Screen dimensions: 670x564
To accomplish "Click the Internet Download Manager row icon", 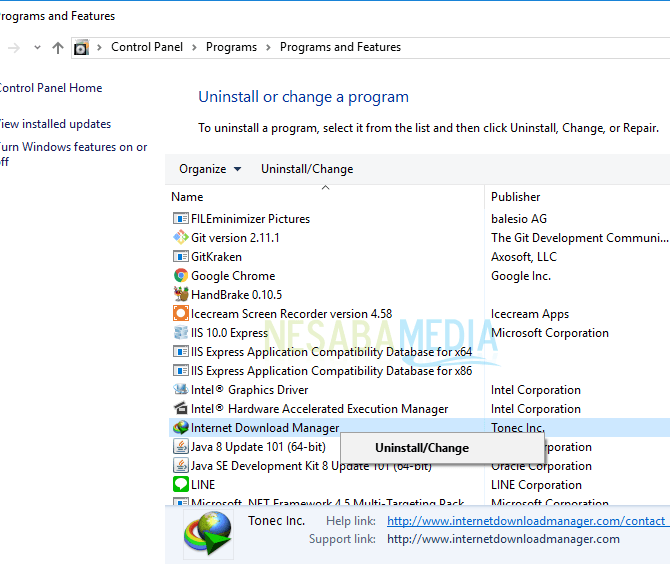I will click(181, 428).
